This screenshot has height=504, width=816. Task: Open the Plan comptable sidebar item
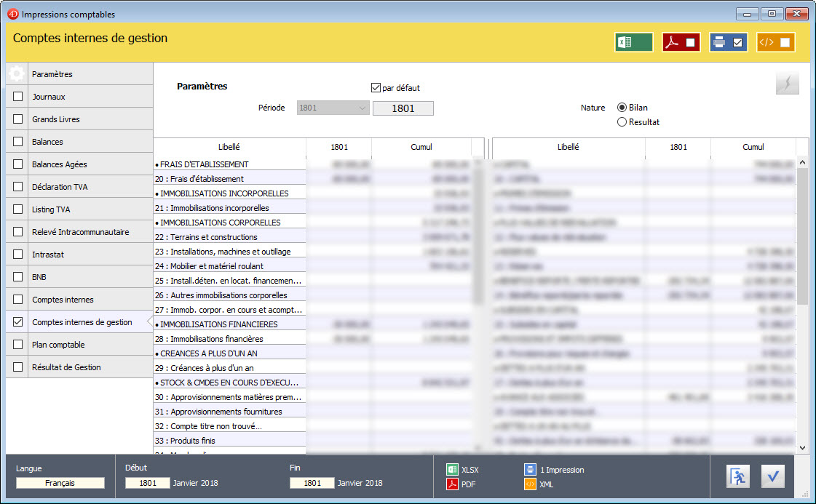pyautogui.click(x=58, y=345)
